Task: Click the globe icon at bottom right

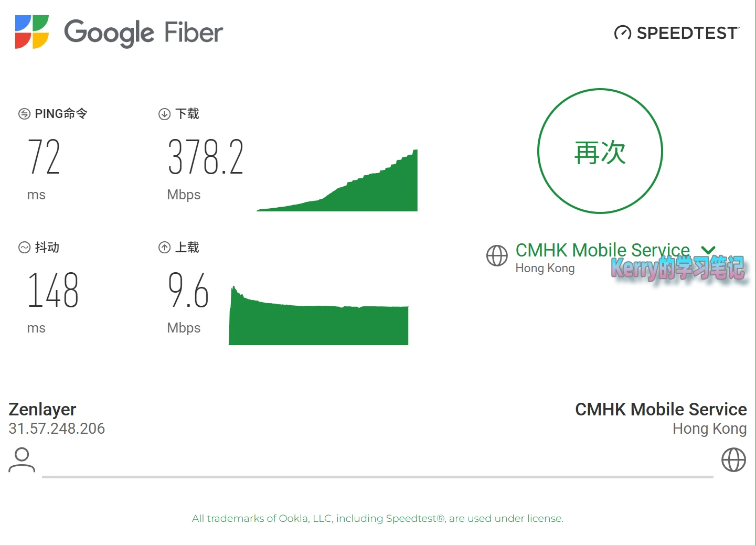Action: tap(733, 460)
